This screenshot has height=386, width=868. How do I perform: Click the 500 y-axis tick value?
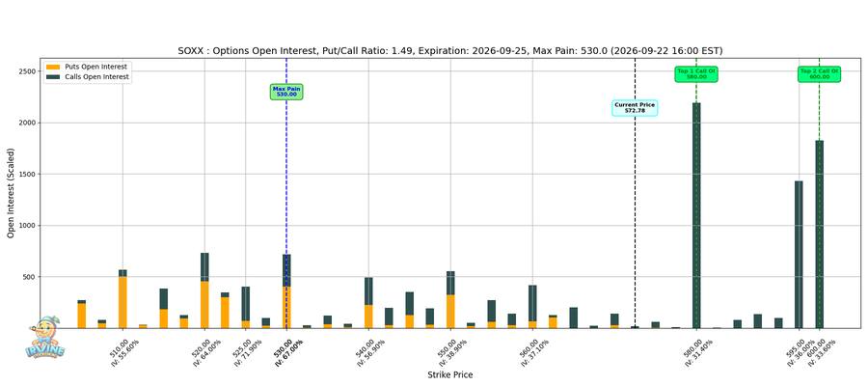click(x=29, y=277)
